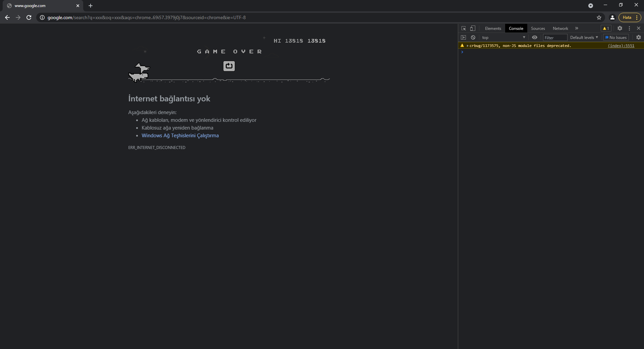Viewport: 644px width, 349px height.
Task: Open the top JavaScript context dropdown
Action: 503,37
